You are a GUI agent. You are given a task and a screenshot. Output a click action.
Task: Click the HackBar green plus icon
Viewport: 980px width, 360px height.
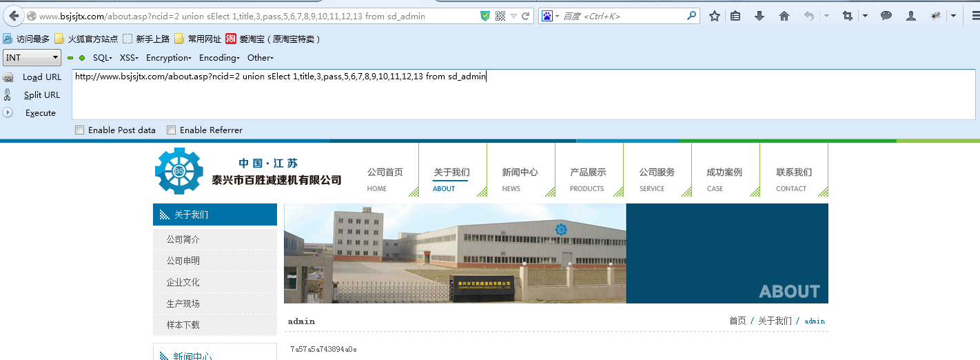(82, 58)
